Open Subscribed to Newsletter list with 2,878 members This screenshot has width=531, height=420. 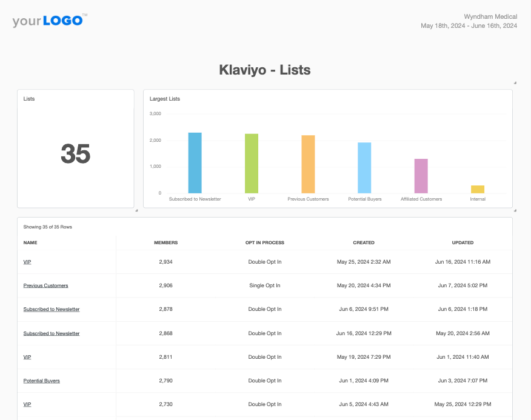pos(52,309)
